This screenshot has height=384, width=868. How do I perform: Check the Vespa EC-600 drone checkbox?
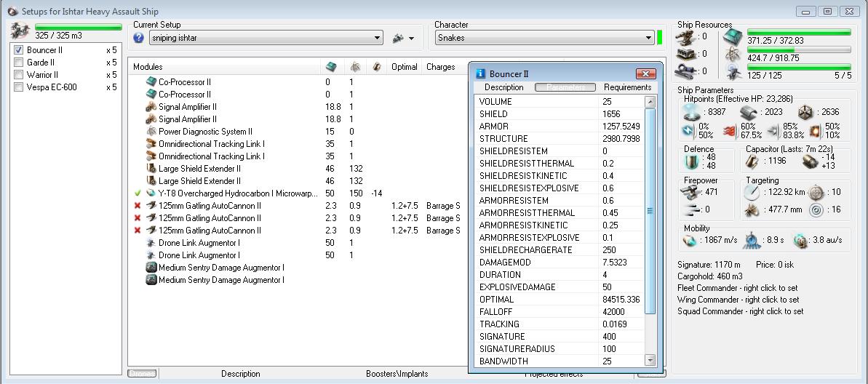[x=18, y=87]
